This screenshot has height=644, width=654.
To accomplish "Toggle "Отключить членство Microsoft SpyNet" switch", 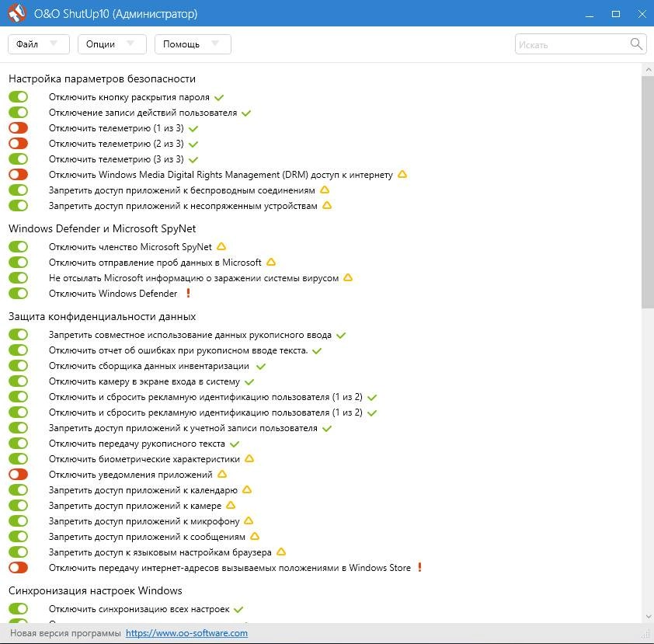I will pyautogui.click(x=19, y=246).
